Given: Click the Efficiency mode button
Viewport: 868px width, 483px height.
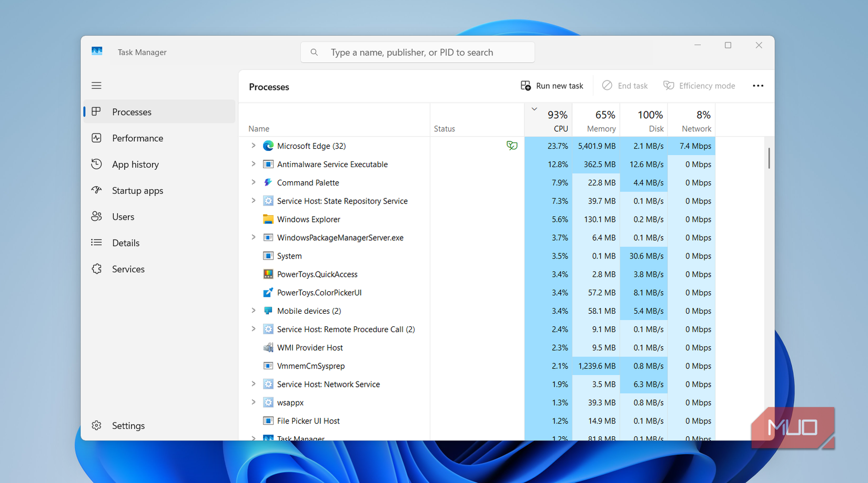Looking at the screenshot, I should click(699, 86).
